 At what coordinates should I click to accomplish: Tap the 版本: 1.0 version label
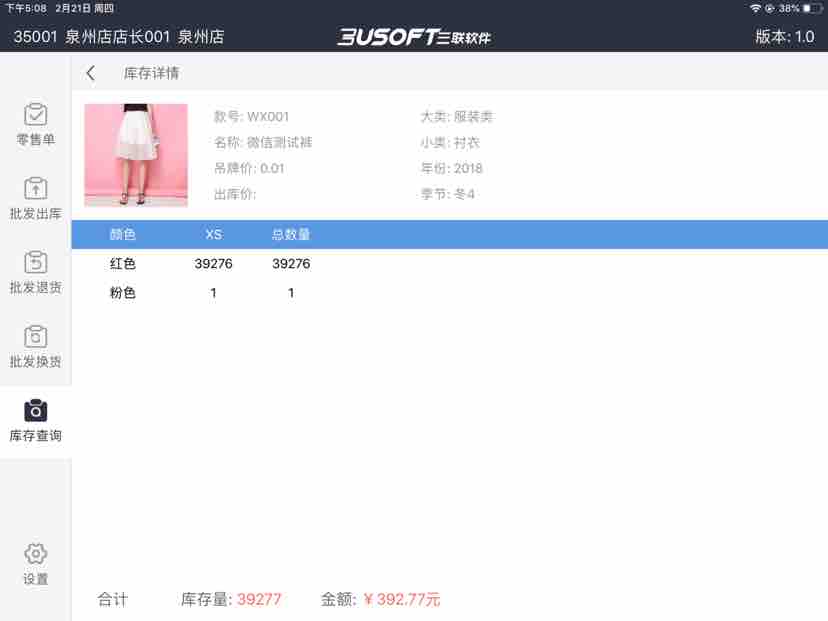tap(784, 37)
